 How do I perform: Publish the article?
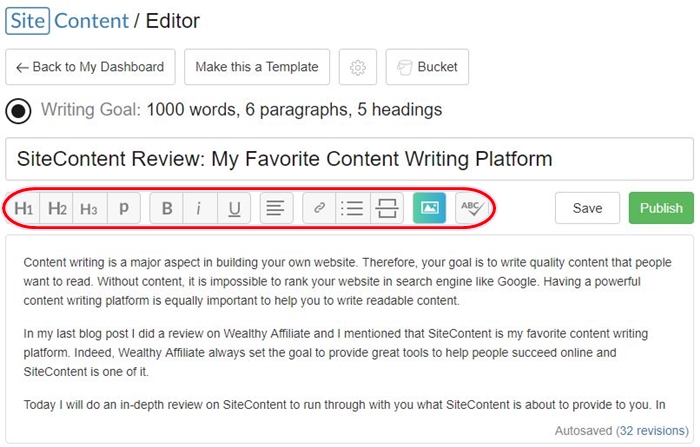point(661,208)
